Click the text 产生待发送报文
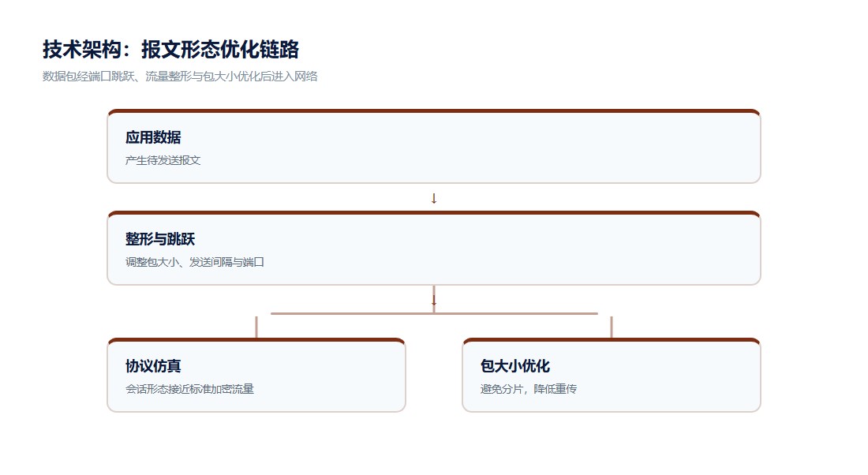 163,160
